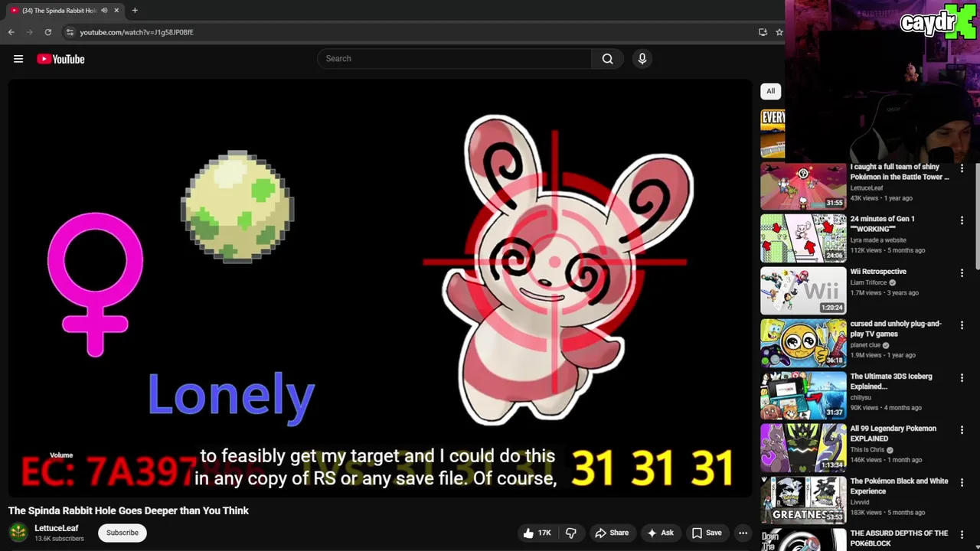The image size is (980, 551).
Task: Open options menu for 3DS Iceberg video
Action: point(962,377)
